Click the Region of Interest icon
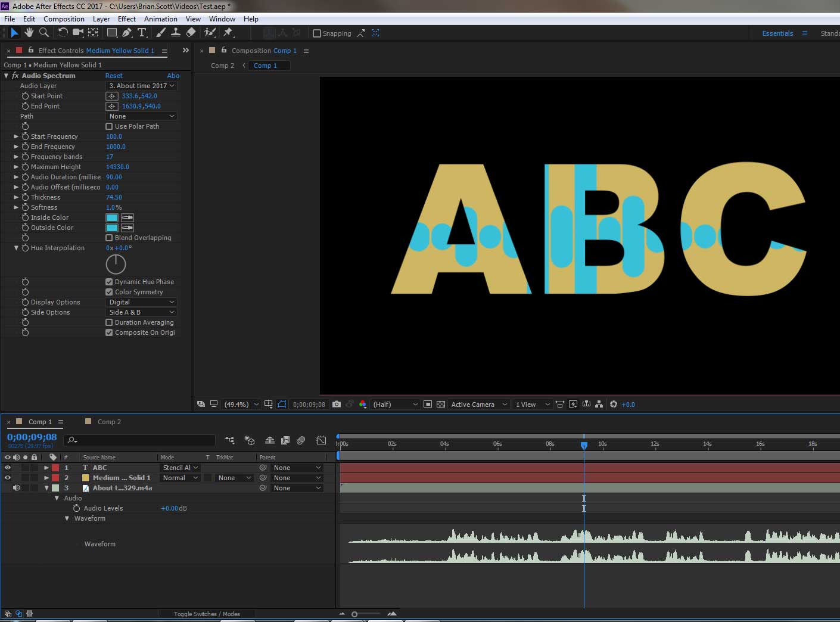 click(428, 404)
